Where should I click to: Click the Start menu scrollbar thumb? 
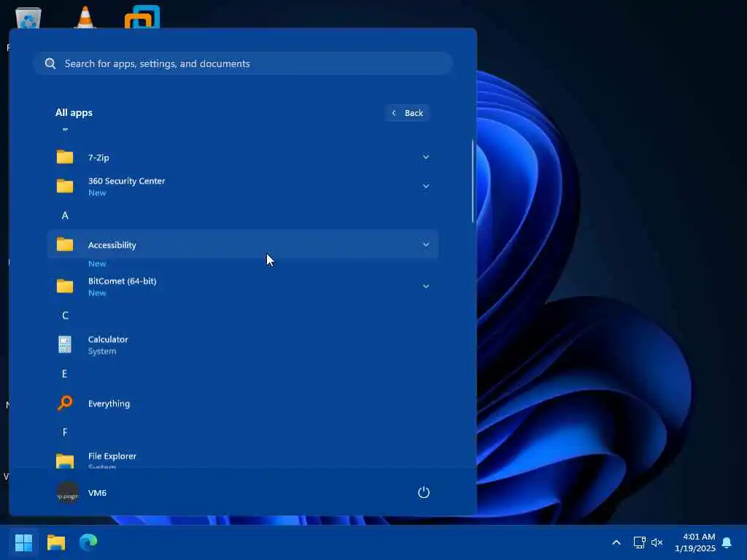(473, 181)
